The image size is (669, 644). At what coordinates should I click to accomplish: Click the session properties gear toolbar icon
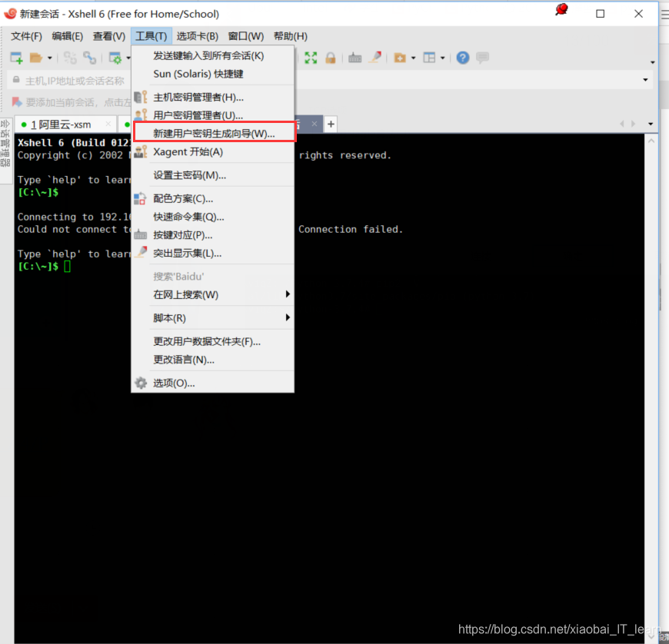click(x=115, y=58)
